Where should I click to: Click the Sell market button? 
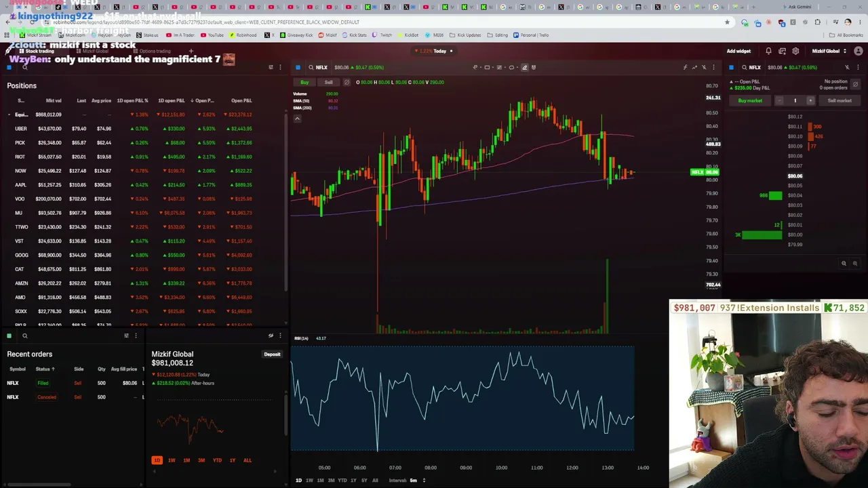(x=840, y=100)
